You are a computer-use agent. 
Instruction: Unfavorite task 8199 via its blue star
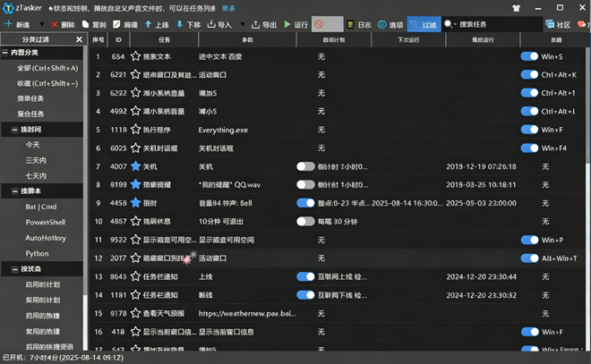click(135, 184)
